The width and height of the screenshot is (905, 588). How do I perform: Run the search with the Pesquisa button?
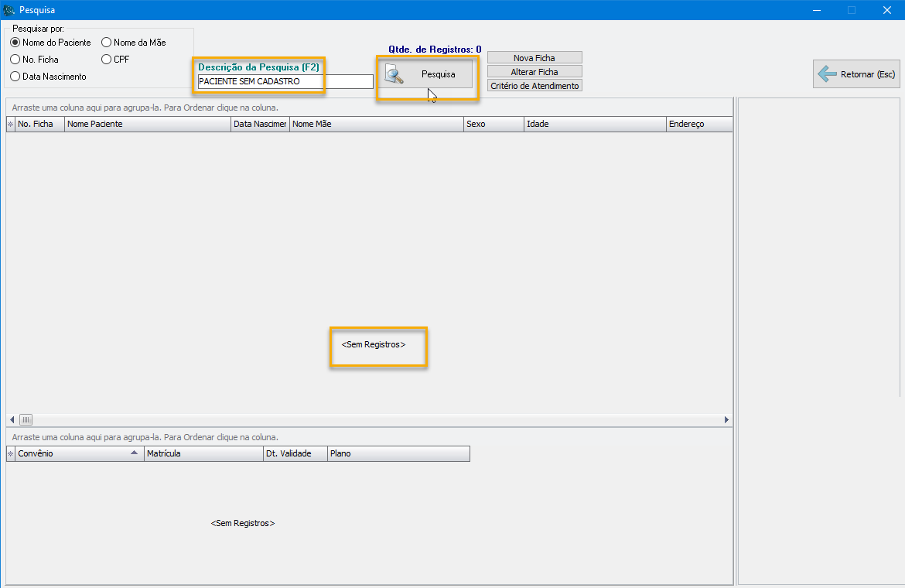426,74
